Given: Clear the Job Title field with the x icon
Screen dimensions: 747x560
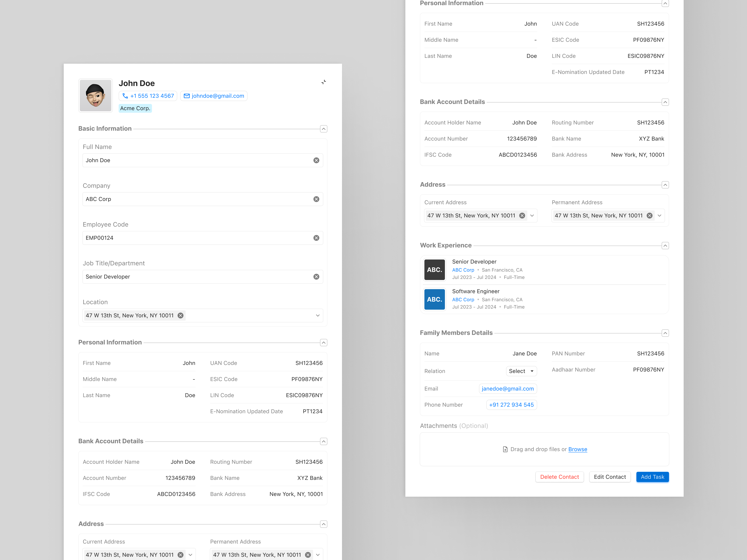Looking at the screenshot, I should (x=316, y=277).
